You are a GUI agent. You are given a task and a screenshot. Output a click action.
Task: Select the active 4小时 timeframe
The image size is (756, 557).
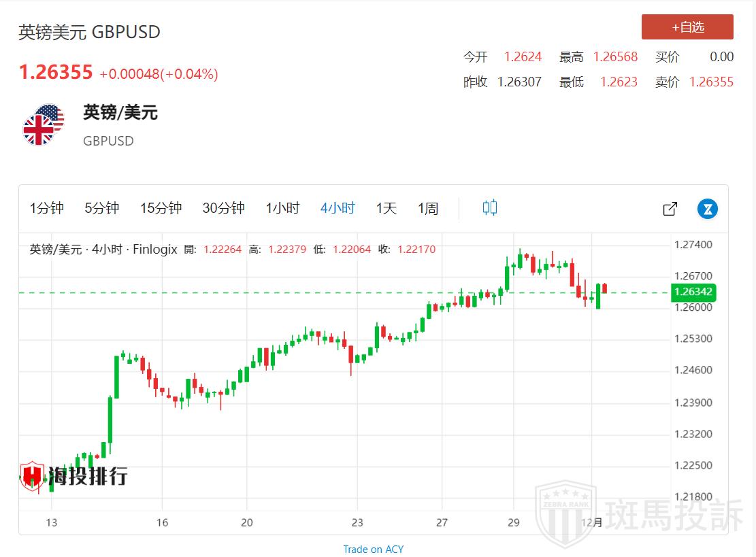pos(338,208)
